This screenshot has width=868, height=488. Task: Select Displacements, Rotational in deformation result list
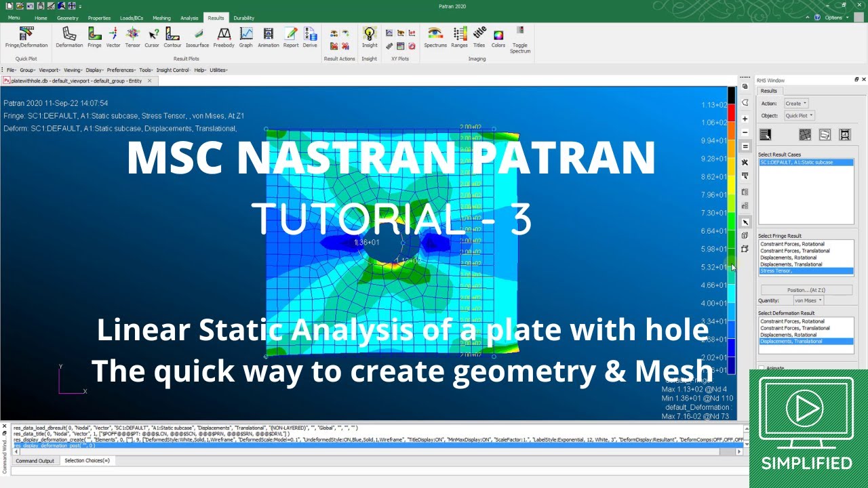tap(806, 335)
